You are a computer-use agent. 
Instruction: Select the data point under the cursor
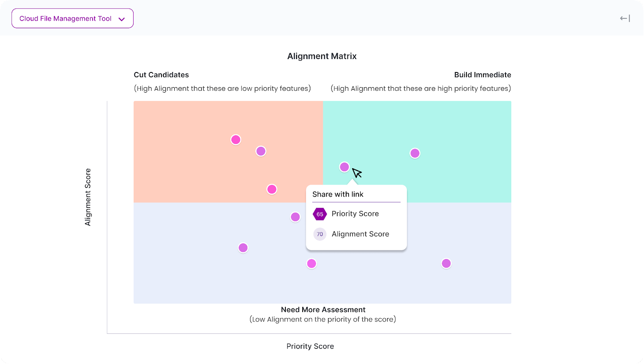344,167
